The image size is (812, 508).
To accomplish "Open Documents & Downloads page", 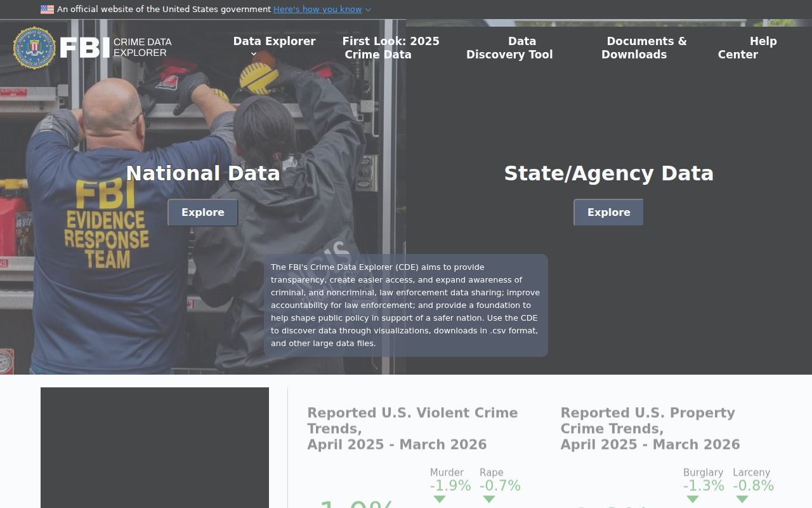I will (644, 48).
